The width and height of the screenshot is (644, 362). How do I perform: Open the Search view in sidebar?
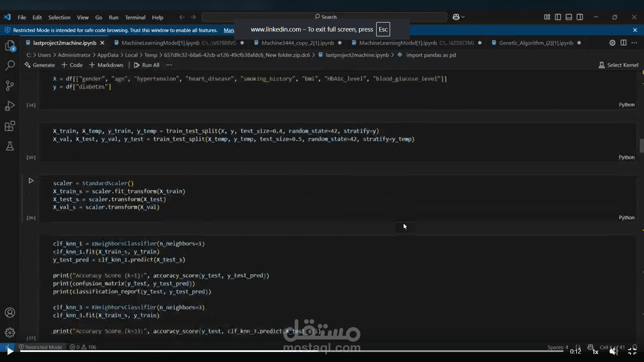[x=10, y=65]
